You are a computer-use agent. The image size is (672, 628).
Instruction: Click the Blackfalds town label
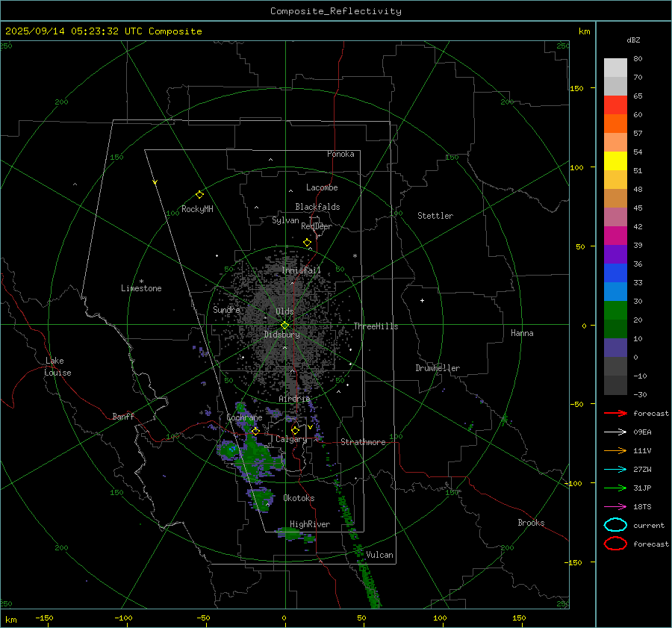pos(317,207)
